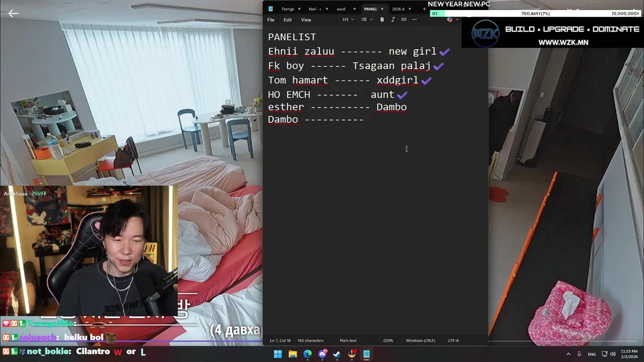The height and width of the screenshot is (362, 644).
Task: Open the list formatting dropdown
Action: (367, 20)
